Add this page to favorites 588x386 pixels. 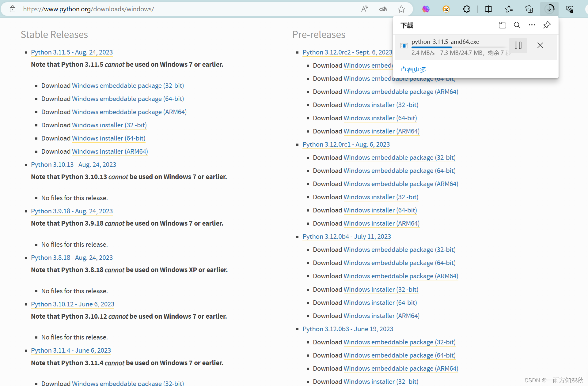click(401, 9)
